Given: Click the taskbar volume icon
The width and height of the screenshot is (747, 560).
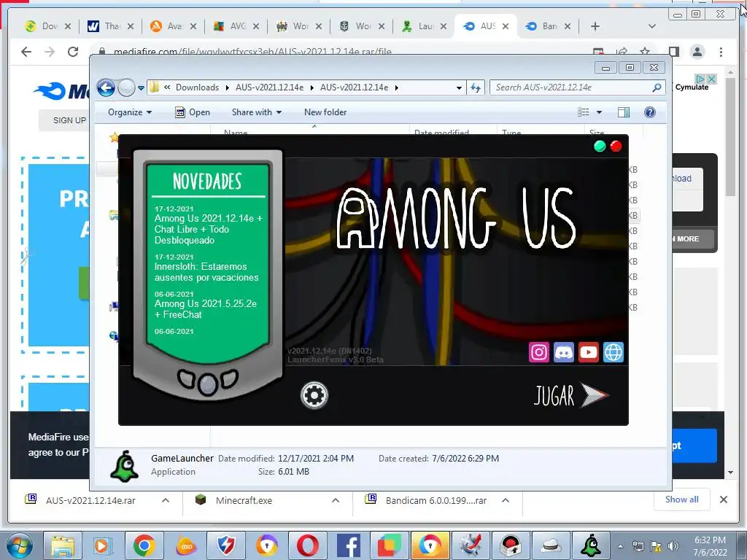Looking at the screenshot, I should (x=673, y=546).
